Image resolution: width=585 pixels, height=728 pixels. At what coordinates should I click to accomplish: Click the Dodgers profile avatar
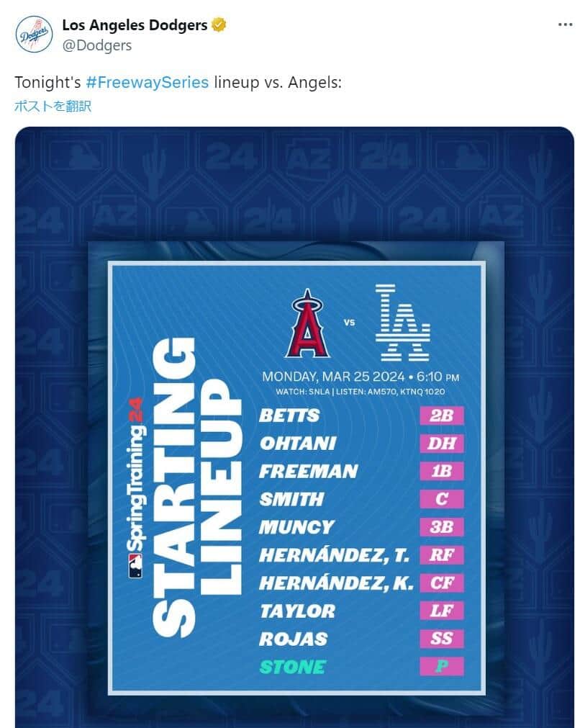pyautogui.click(x=34, y=34)
